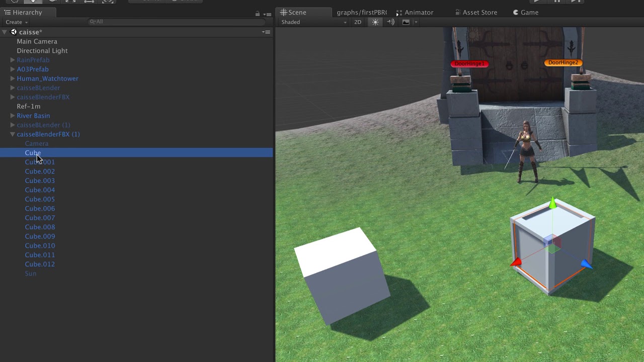Toggle 2D view mode button
This screenshot has width=644, height=362.
pos(358,22)
